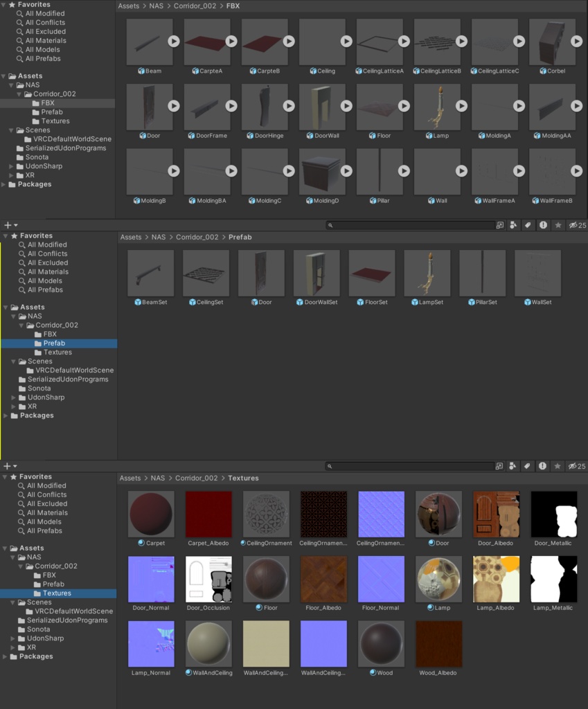588x709 pixels.
Task: Select the Floor material sphere icon
Action: click(266, 578)
